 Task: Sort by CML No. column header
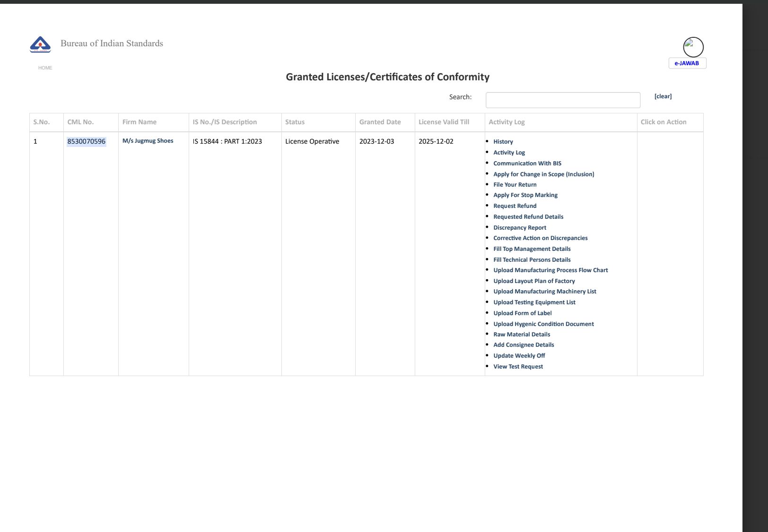pos(80,122)
